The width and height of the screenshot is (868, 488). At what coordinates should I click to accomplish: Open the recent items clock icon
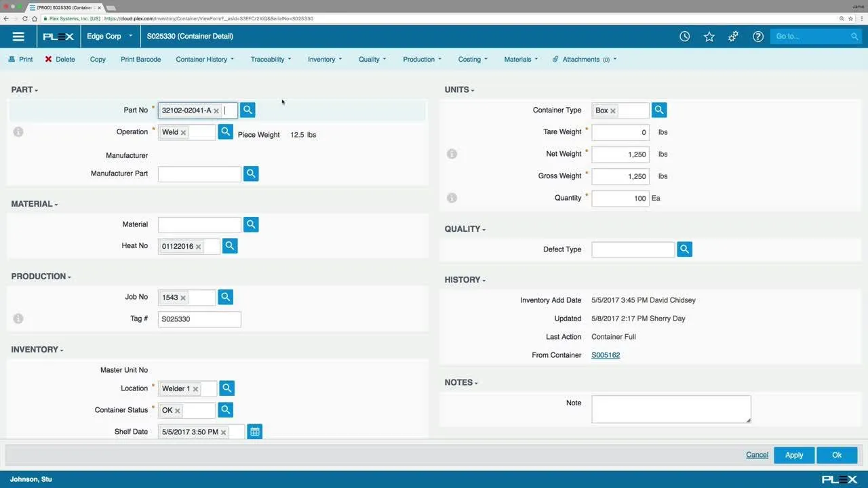(684, 36)
